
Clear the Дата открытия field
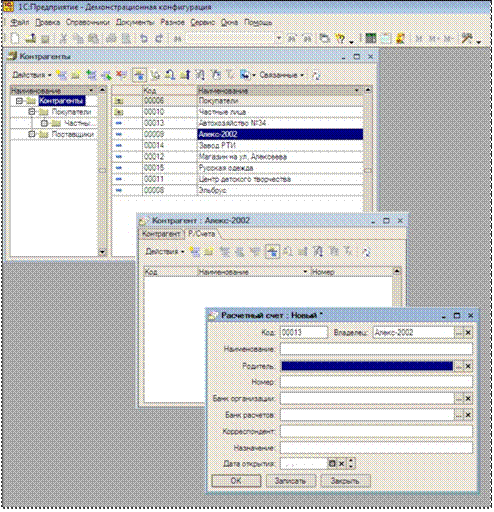click(341, 464)
